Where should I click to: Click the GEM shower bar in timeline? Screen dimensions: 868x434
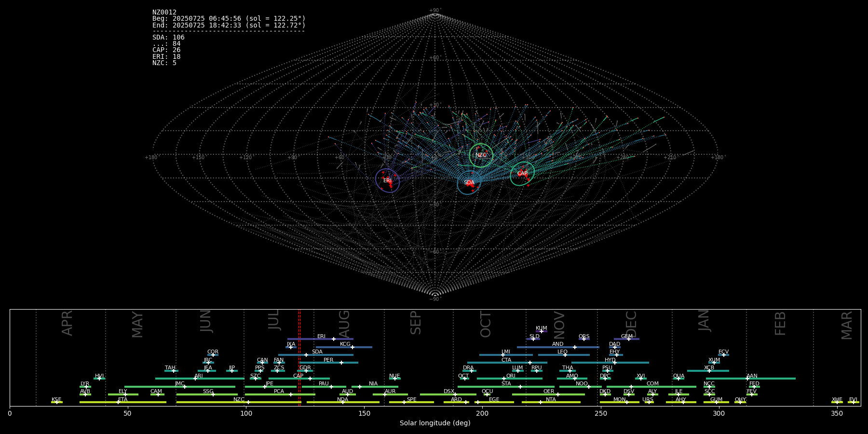pos(626,339)
